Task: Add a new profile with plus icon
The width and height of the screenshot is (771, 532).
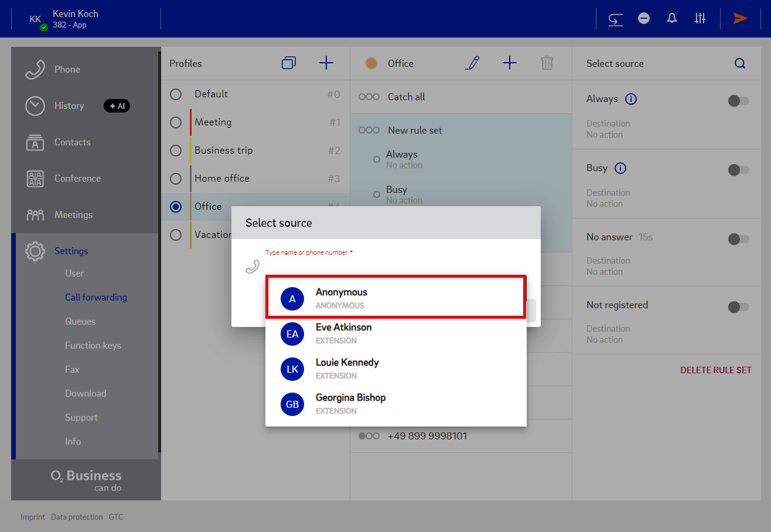Action: 326,63
